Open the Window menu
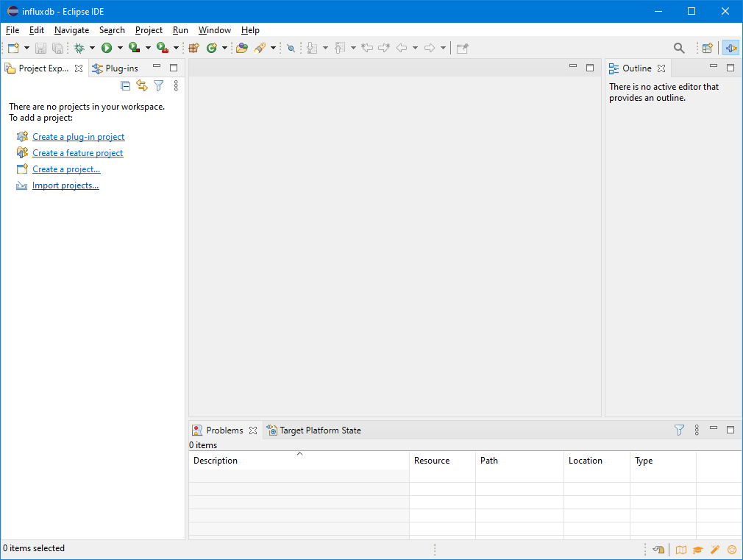The width and height of the screenshot is (743, 560). point(214,30)
